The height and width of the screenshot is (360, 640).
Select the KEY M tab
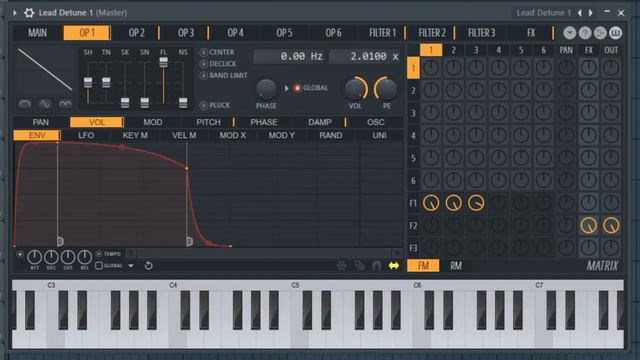(x=135, y=136)
